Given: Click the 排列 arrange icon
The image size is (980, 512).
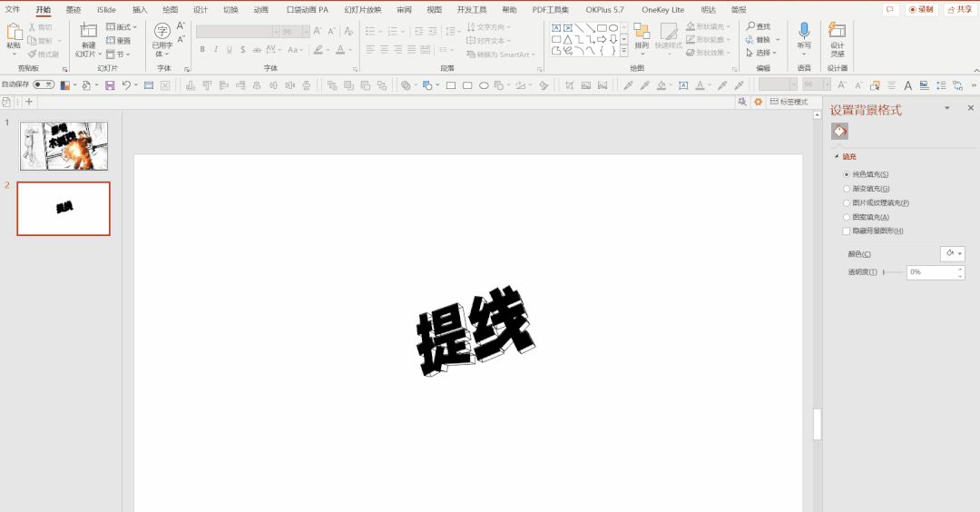Looking at the screenshot, I should tap(642, 31).
